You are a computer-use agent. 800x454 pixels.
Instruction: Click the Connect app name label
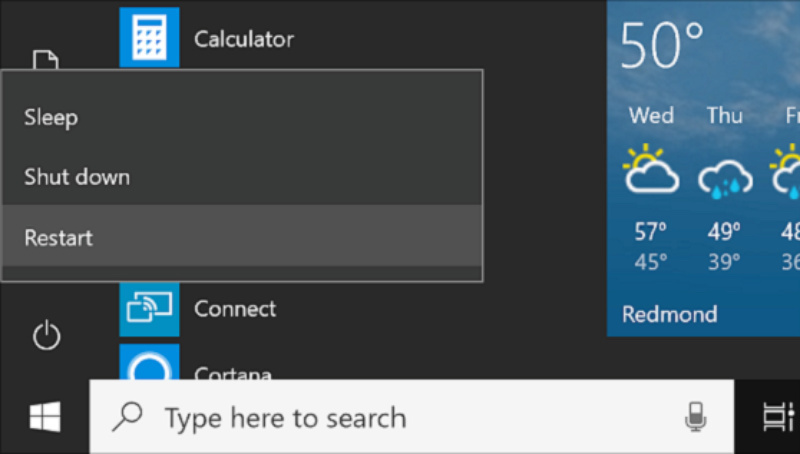(x=235, y=308)
